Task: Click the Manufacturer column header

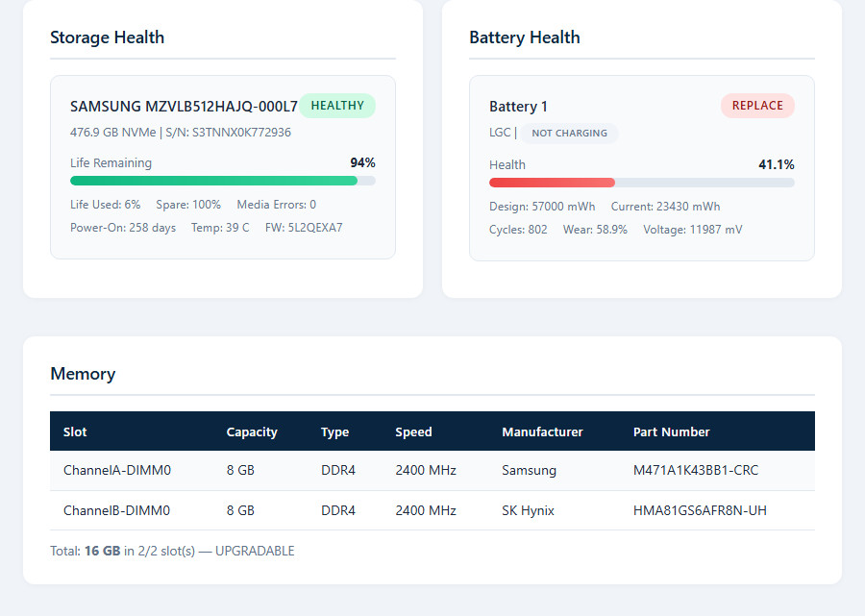Action: 542,431
